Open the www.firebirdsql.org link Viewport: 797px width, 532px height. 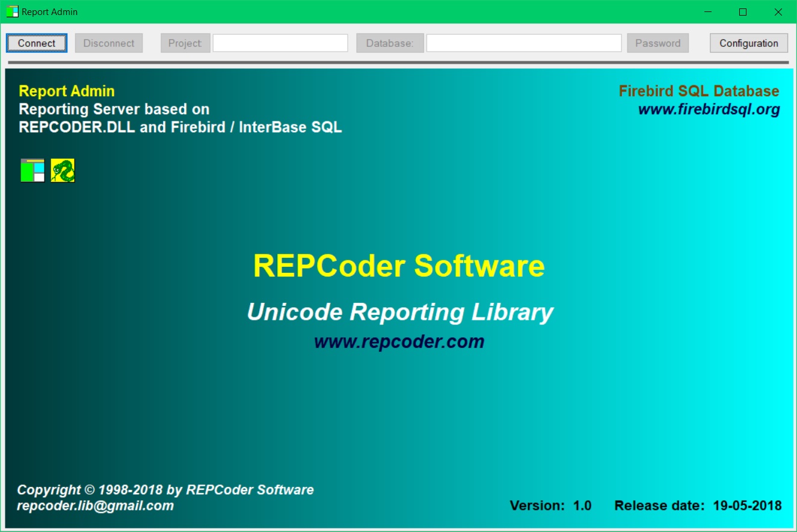[709, 109]
